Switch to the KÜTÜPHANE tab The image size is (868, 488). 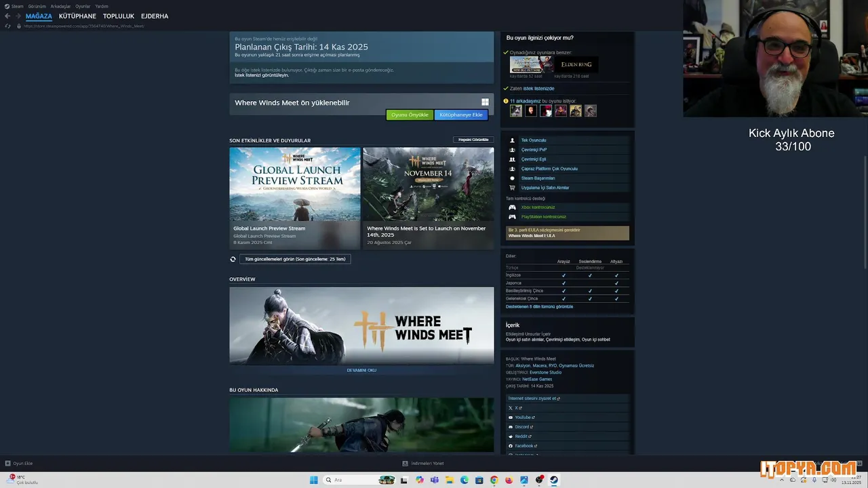(x=77, y=16)
